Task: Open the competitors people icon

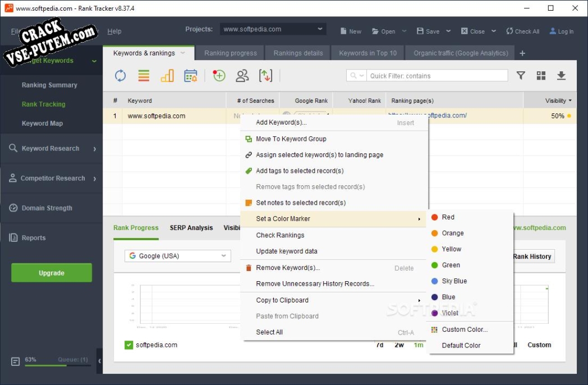Action: click(x=242, y=76)
